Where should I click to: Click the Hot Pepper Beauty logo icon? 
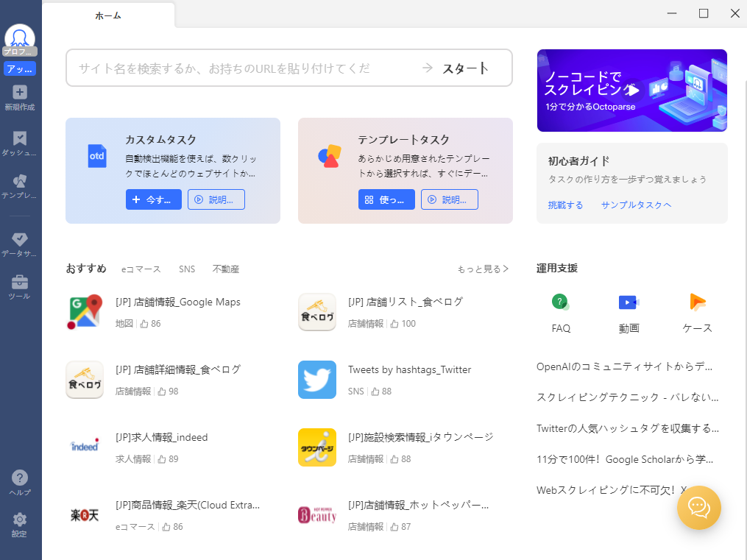click(x=317, y=515)
